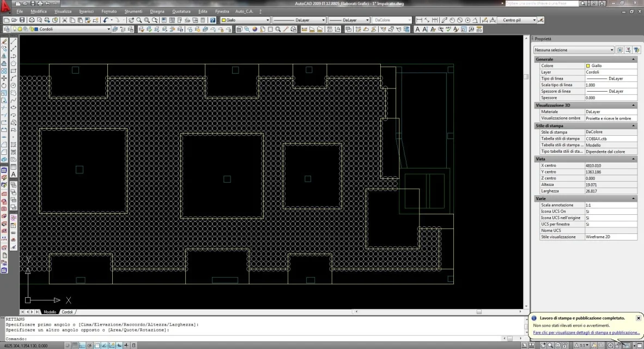Click the Giallo color swatch in the properties

pyautogui.click(x=588, y=66)
